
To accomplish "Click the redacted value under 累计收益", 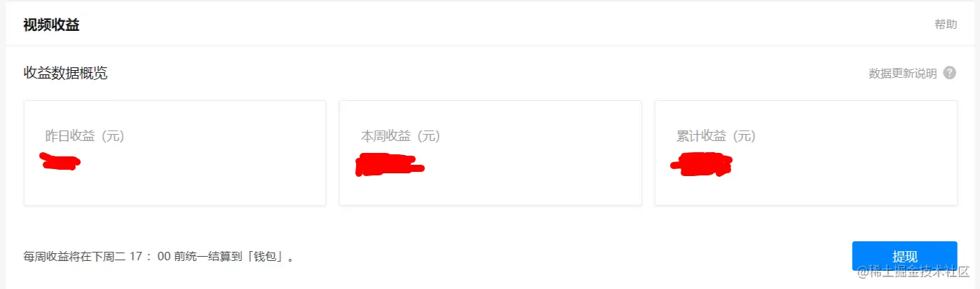I will [701, 163].
